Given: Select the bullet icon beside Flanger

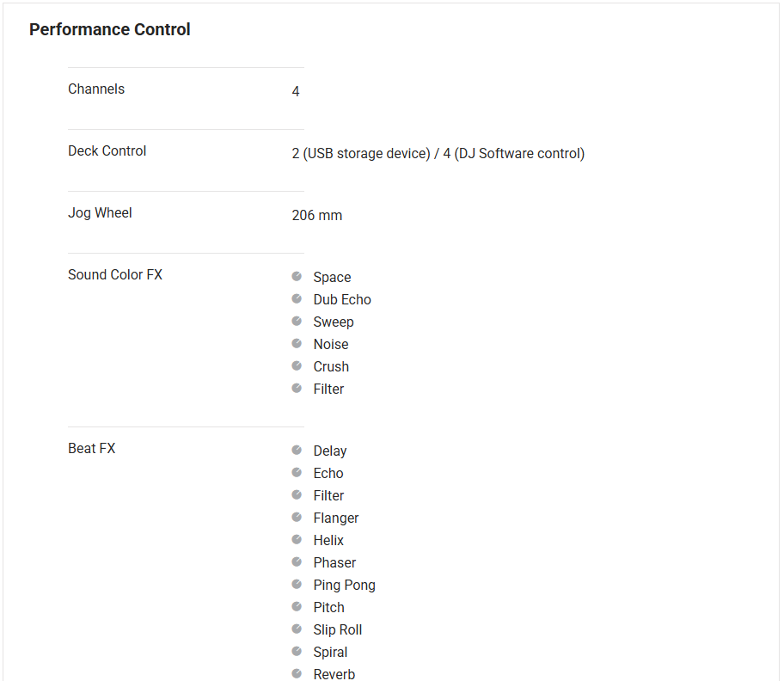Looking at the screenshot, I should pos(297,517).
